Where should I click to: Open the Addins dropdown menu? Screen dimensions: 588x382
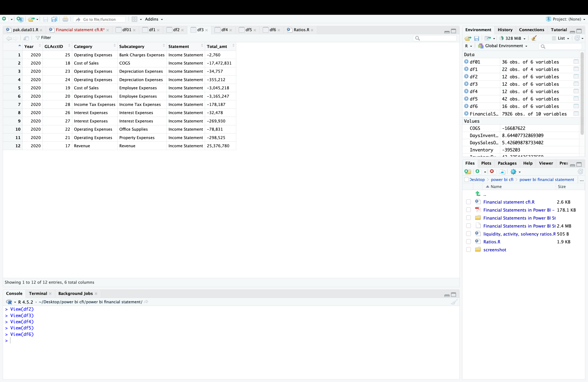154,19
